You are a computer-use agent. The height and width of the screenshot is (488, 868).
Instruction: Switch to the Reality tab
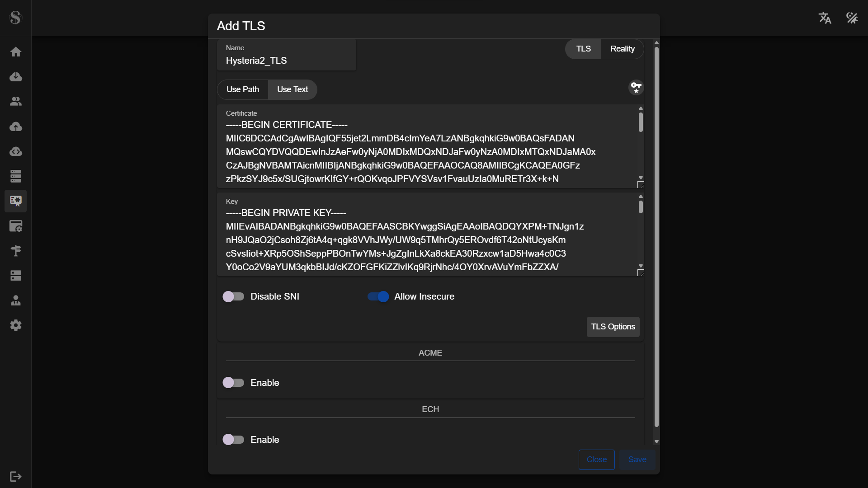[x=622, y=49]
